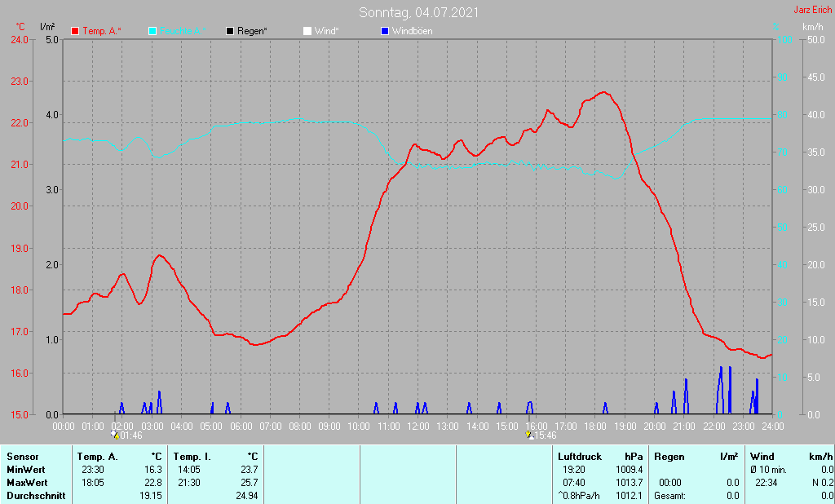This screenshot has width=835, height=504.
Task: Click the 'Gesamt:' rain total label
Action: tap(670, 496)
